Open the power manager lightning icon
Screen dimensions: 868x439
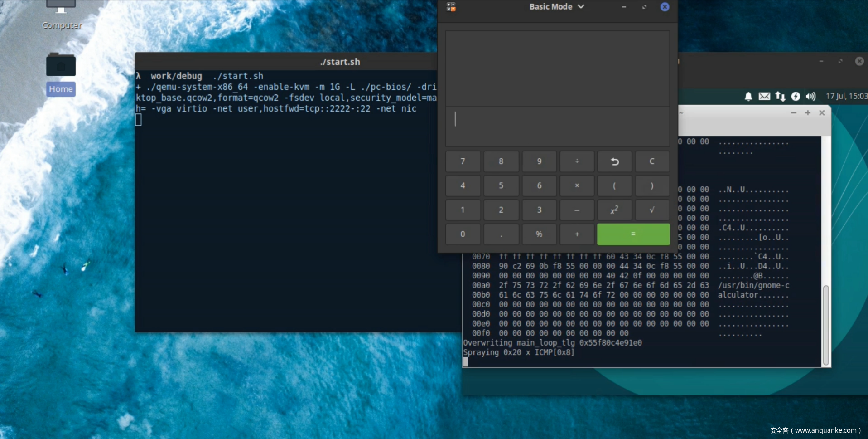point(796,96)
